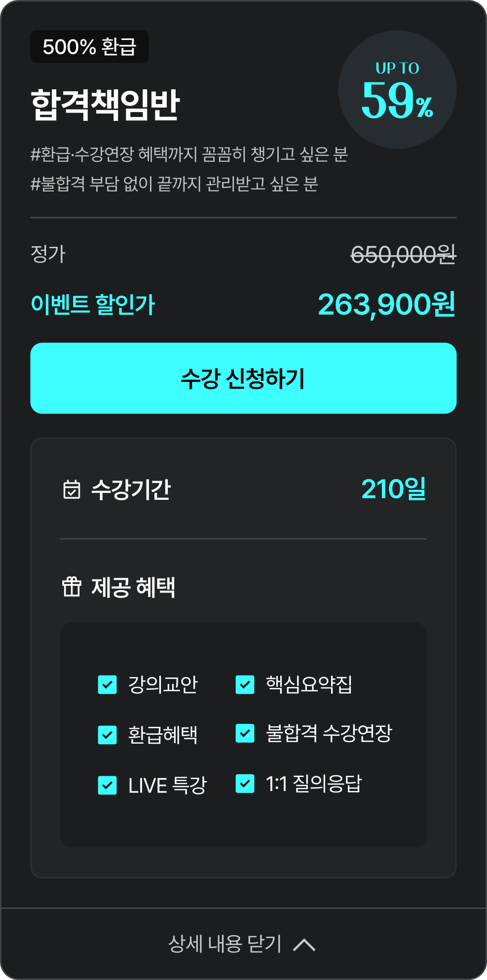
Task: Click the 상세 내용 닫기 text
Action: click(225, 944)
